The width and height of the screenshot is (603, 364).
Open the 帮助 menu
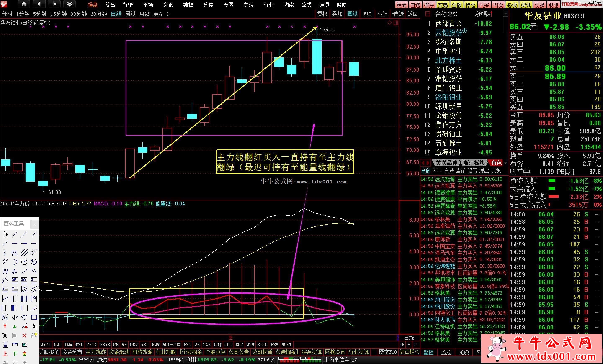point(341,4)
